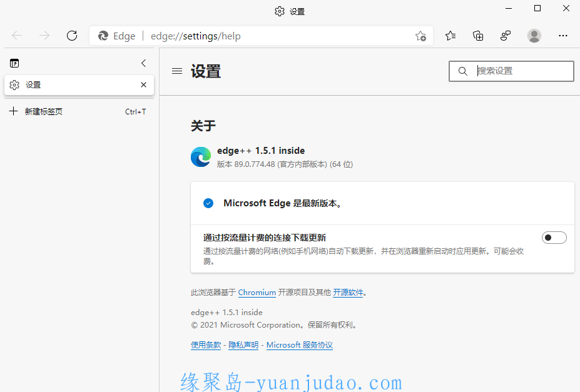Click the vertical tabs toggle icon

[14, 63]
